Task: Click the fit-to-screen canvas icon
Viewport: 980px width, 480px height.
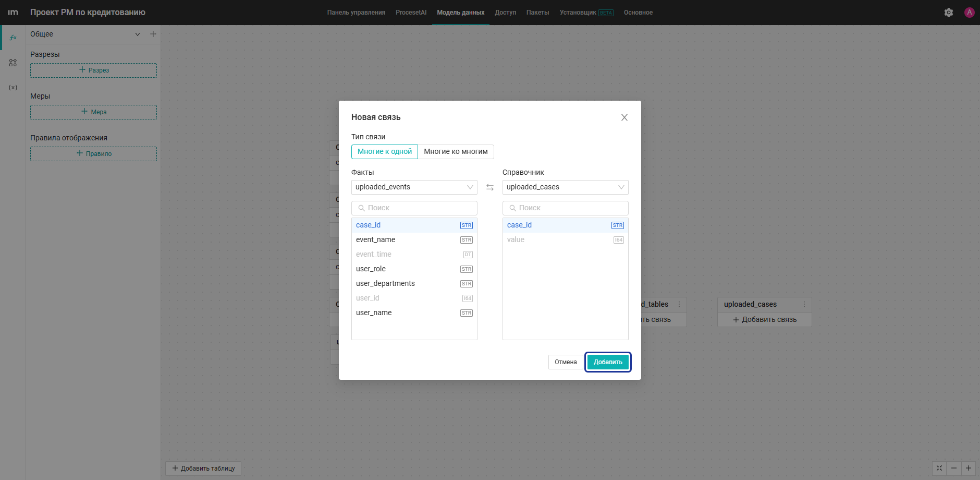Action: click(939, 468)
